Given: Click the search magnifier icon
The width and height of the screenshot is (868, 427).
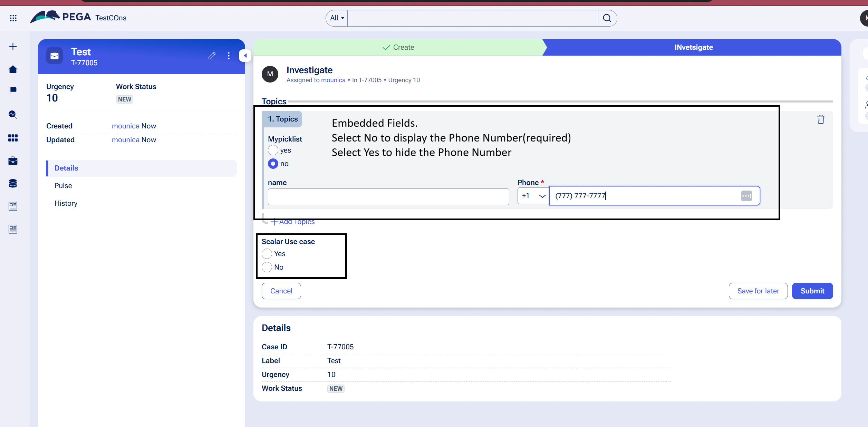Looking at the screenshot, I should click(x=607, y=18).
